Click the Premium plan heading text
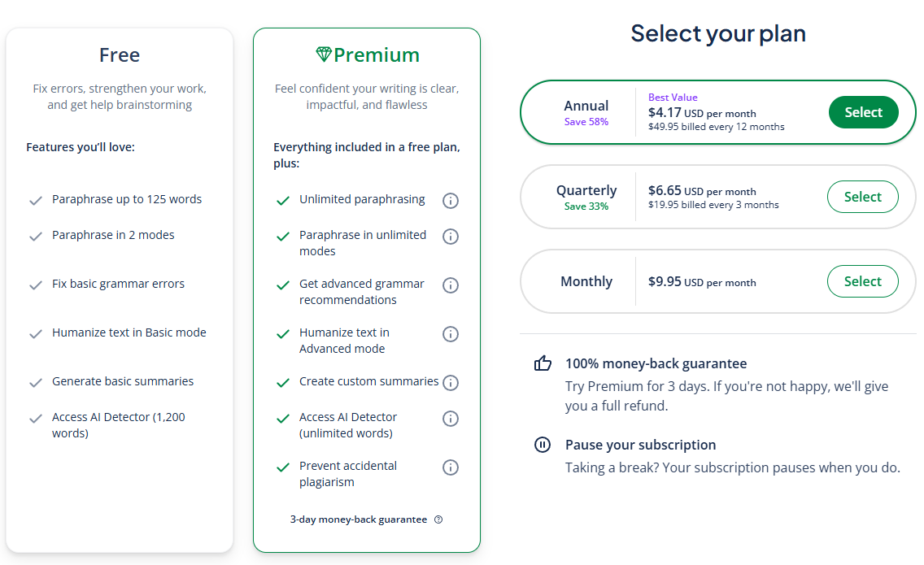Image resolution: width=924 pixels, height=565 pixels. click(x=377, y=54)
